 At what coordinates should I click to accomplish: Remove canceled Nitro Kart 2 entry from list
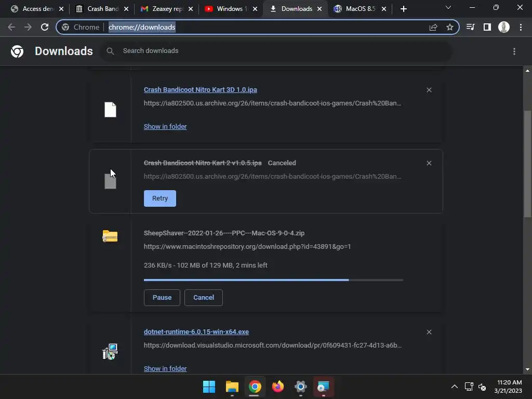[429, 163]
